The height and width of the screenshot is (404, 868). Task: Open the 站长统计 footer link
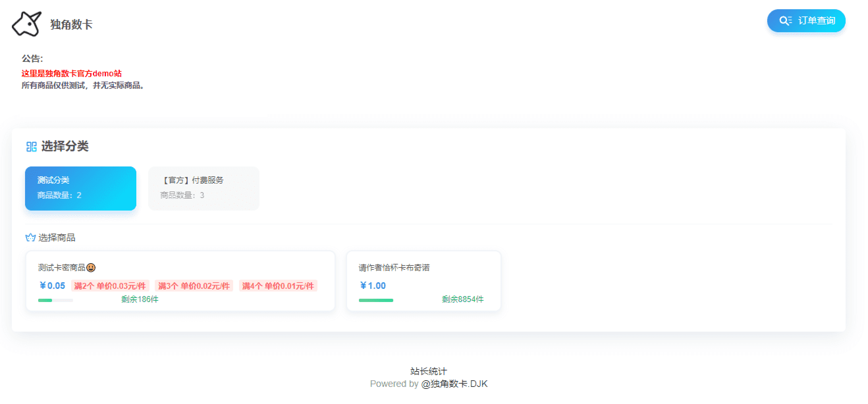428,371
